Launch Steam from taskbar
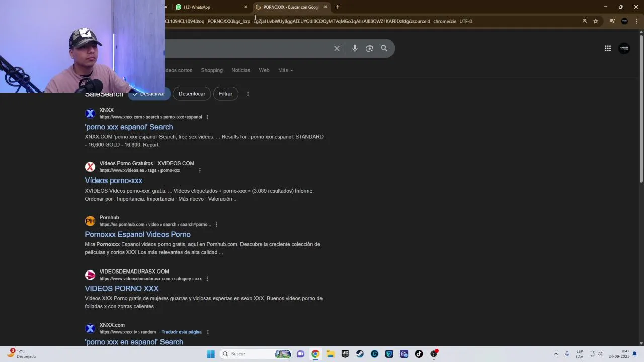 click(360, 354)
